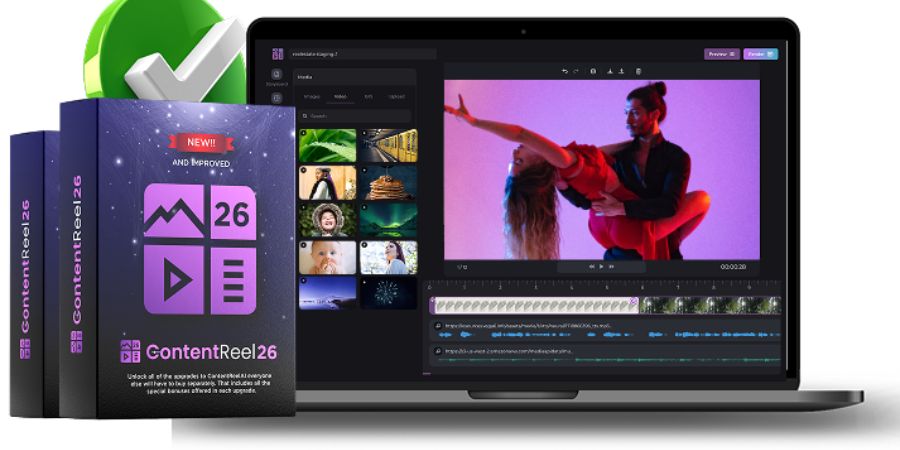This screenshot has width=900, height=450.
Task: Choose the pancake stack video thumbnail
Action: pos(388,182)
